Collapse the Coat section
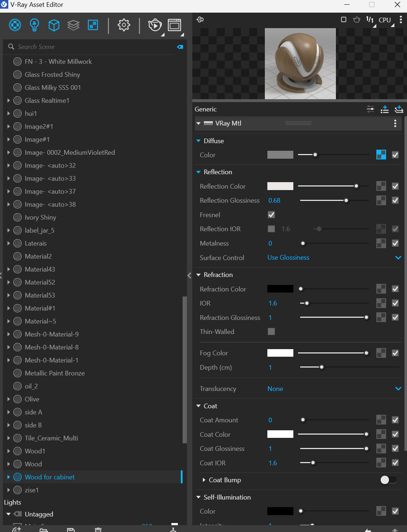 pos(198,406)
